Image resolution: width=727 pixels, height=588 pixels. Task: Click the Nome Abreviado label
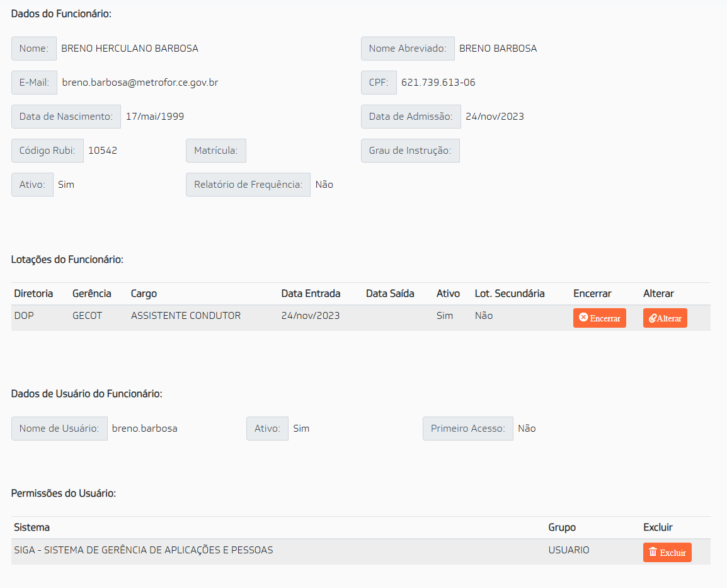click(408, 49)
